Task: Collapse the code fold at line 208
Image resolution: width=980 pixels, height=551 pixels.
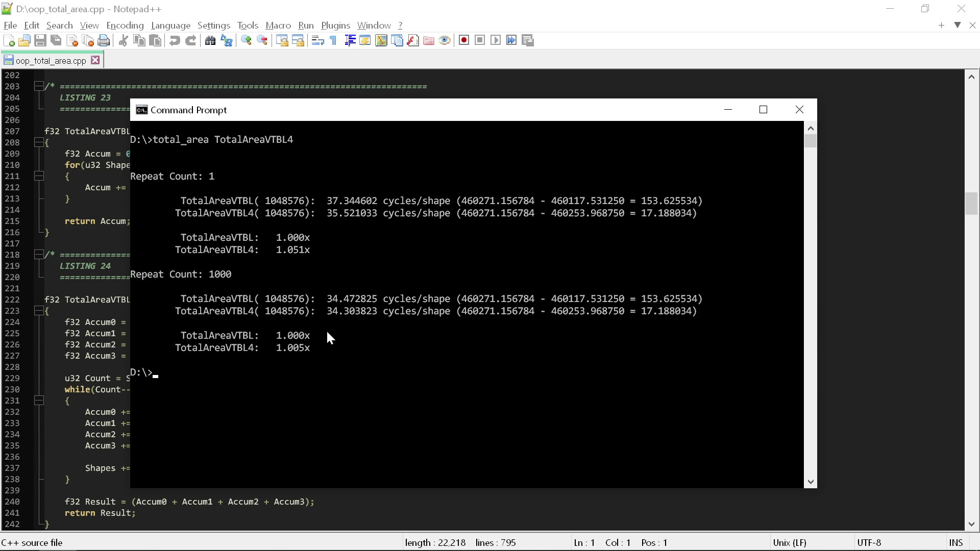Action: point(39,143)
